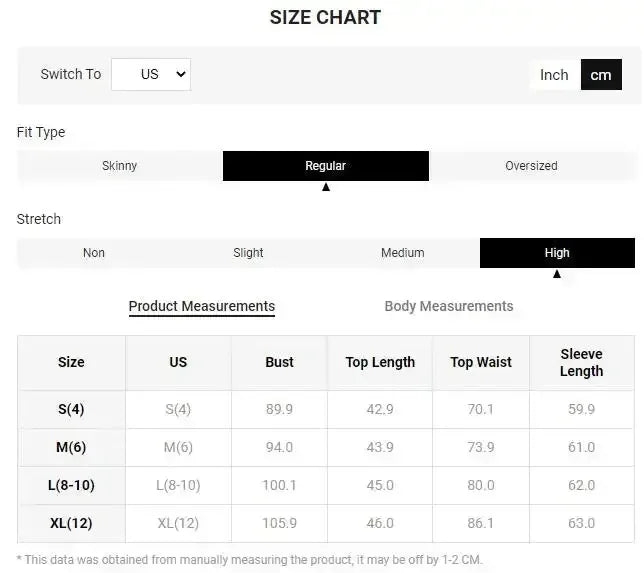Select the Skinny fit type
Image resolution: width=644 pixels, height=573 pixels.
coord(120,166)
